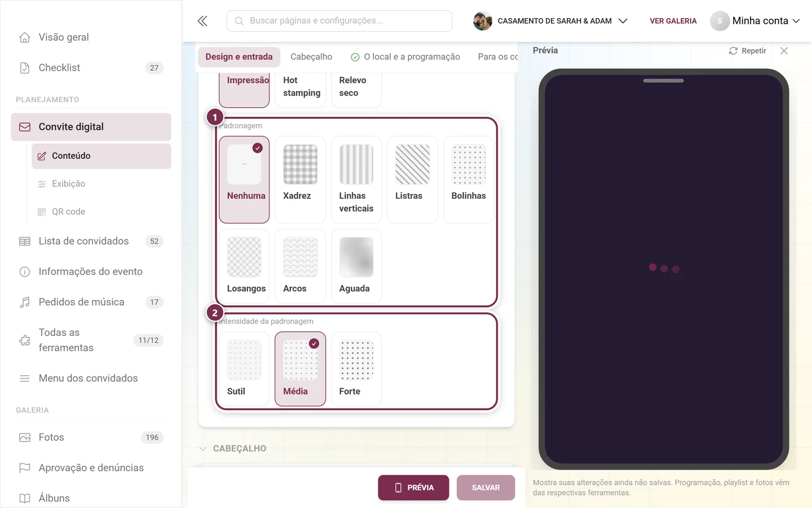Go to Lista de convidados
The width and height of the screenshot is (812, 508).
click(91, 241)
